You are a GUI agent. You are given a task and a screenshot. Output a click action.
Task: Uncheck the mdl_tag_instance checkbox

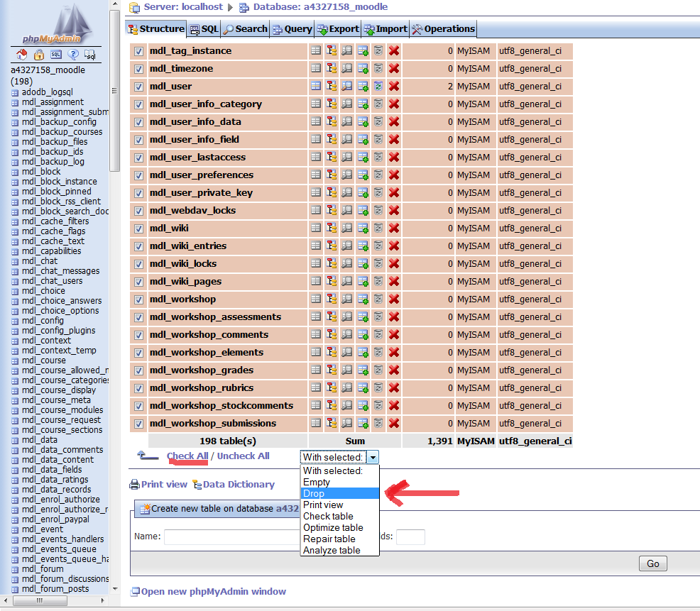point(139,51)
